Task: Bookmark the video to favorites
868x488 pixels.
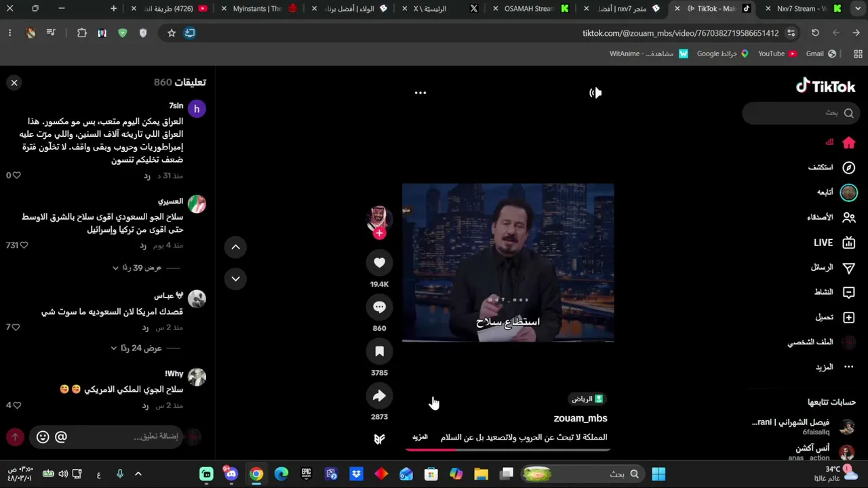Action: pos(379,351)
